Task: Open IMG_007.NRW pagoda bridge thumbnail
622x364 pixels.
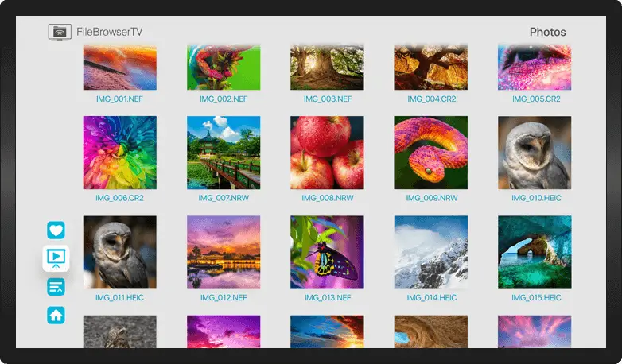Action: (224, 153)
